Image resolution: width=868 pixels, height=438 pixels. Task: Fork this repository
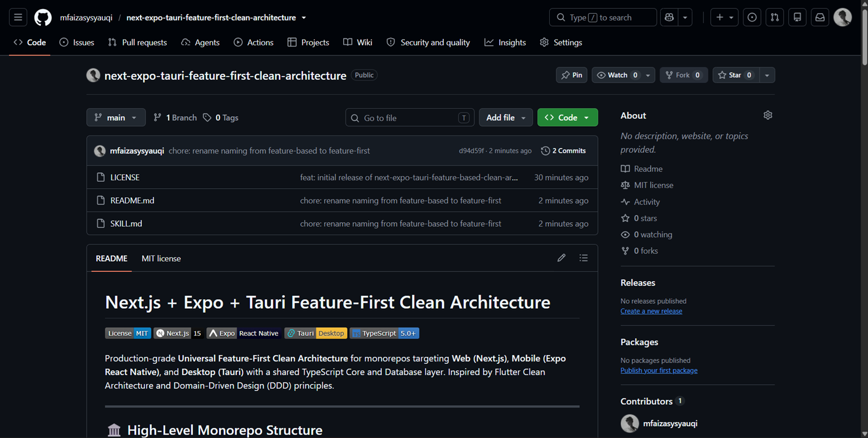click(x=683, y=75)
